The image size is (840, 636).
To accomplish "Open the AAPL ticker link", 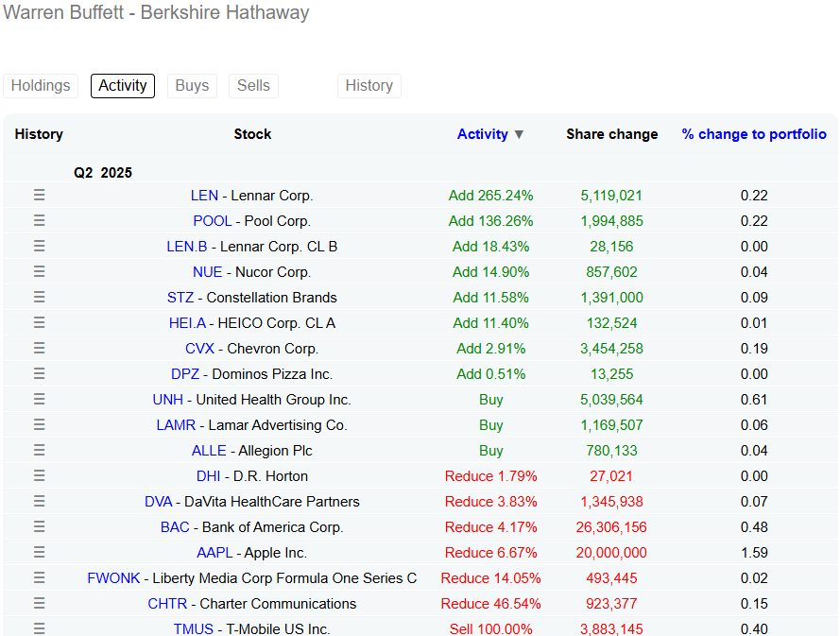I will [x=214, y=553].
